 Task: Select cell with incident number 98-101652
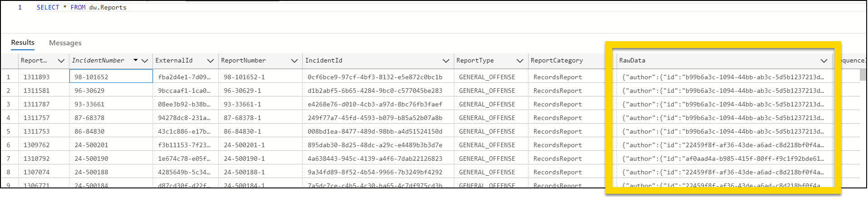[111, 77]
